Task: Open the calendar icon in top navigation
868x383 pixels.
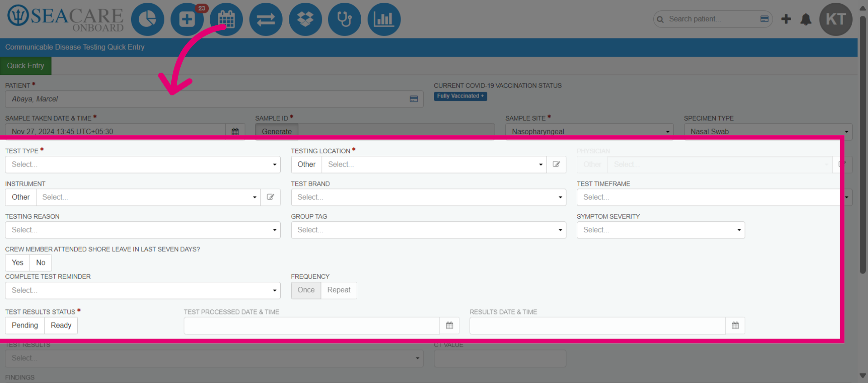Action: click(x=226, y=19)
